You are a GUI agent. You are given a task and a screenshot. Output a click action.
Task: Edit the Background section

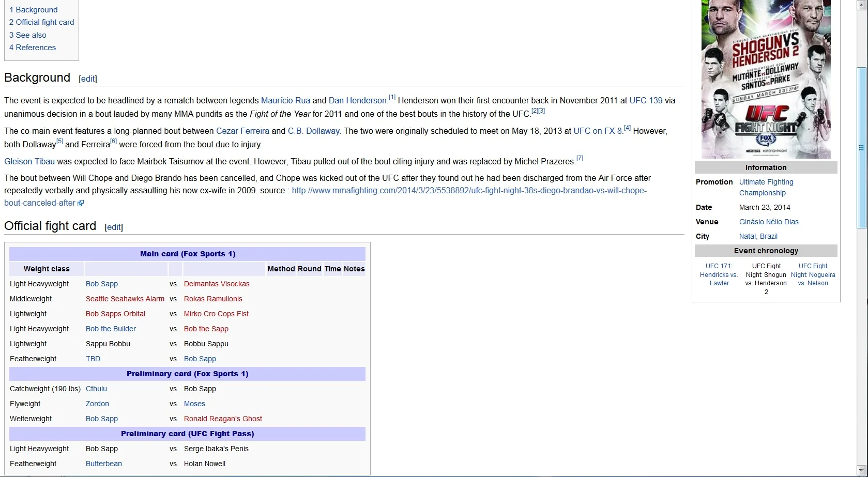pyautogui.click(x=88, y=79)
